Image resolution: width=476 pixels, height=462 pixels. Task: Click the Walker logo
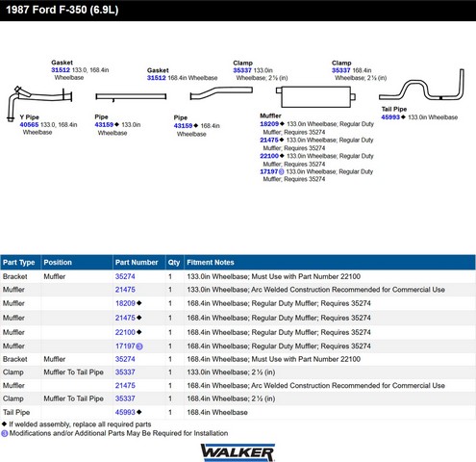coord(238,452)
